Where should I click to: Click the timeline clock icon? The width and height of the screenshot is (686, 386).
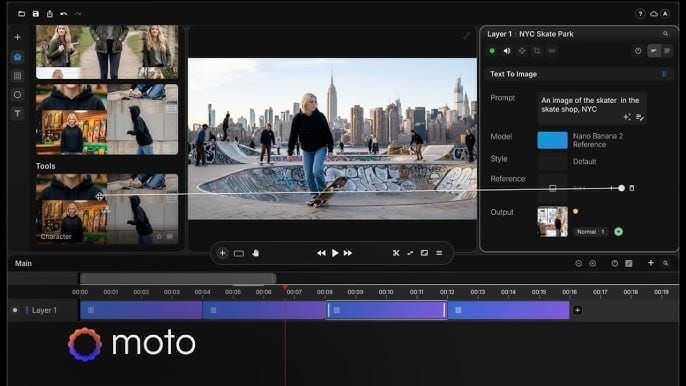(615, 263)
